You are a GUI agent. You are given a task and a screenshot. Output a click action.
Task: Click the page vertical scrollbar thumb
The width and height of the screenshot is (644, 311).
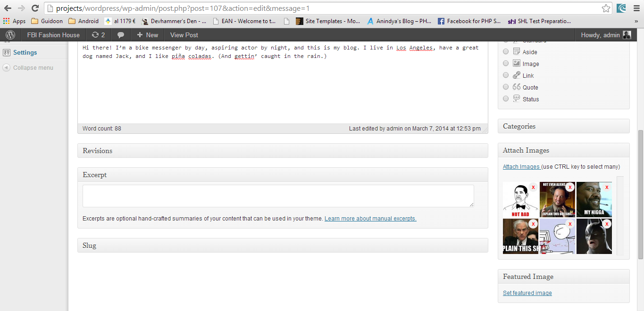pyautogui.click(x=640, y=194)
